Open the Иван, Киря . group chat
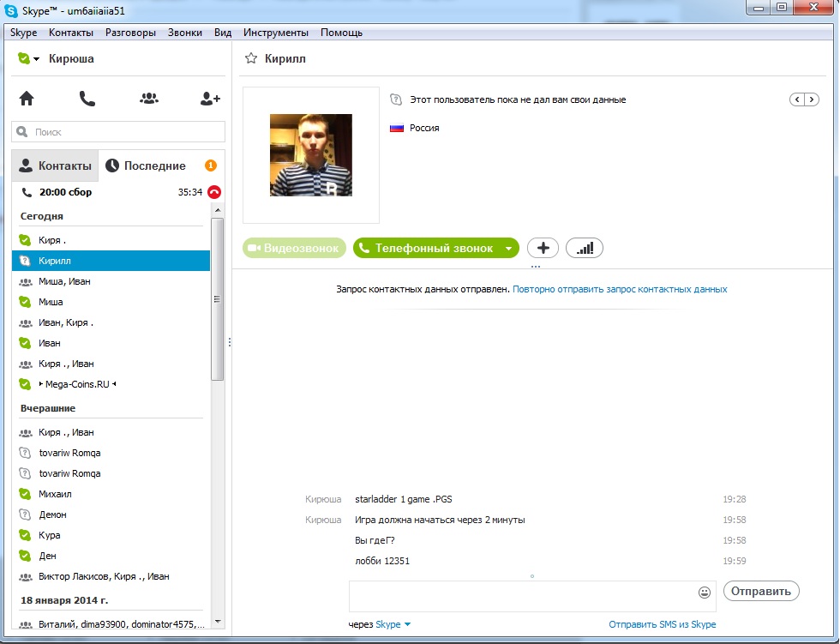The image size is (840, 644). point(111,322)
